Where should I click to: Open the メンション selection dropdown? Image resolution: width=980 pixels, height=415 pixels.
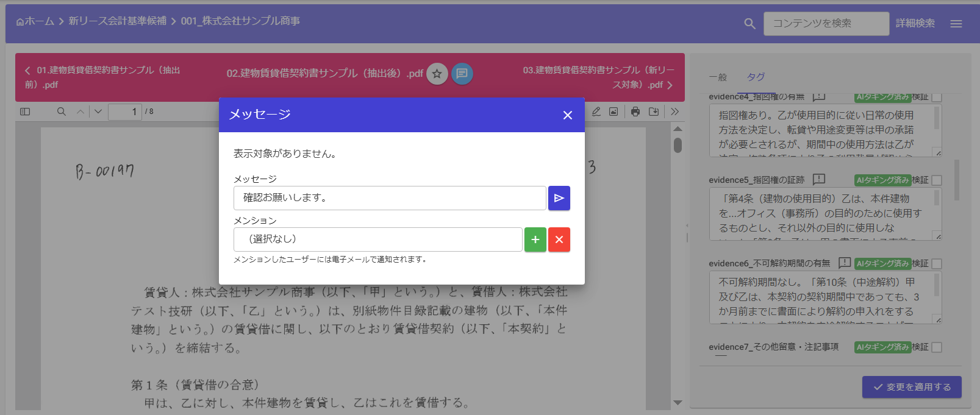point(377,239)
